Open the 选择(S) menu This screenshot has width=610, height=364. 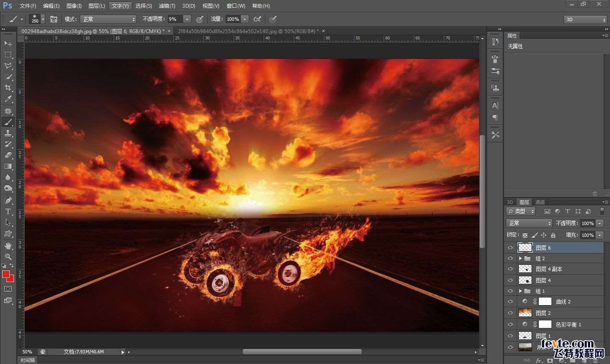click(x=144, y=6)
